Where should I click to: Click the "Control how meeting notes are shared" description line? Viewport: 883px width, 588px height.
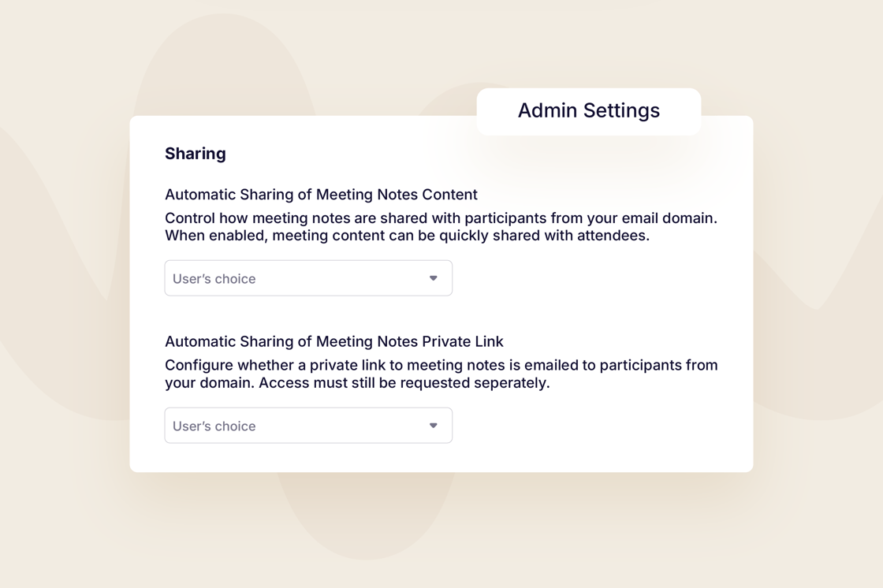click(441, 218)
